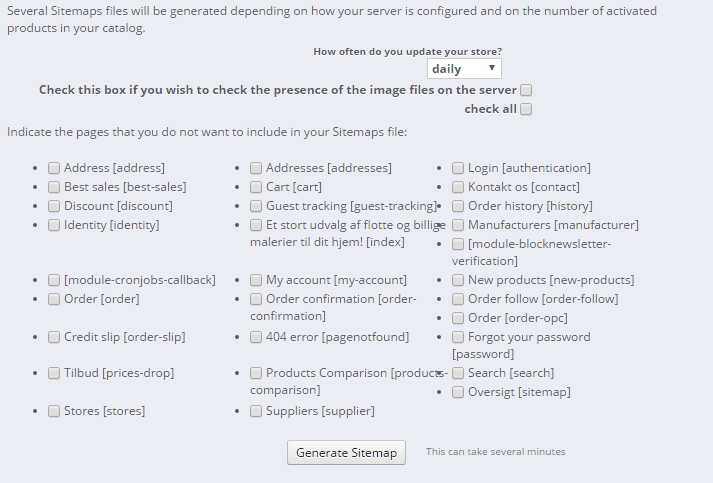Tick the Discount [discount] checkbox
Viewport: 713px width, 483px height.
point(54,206)
